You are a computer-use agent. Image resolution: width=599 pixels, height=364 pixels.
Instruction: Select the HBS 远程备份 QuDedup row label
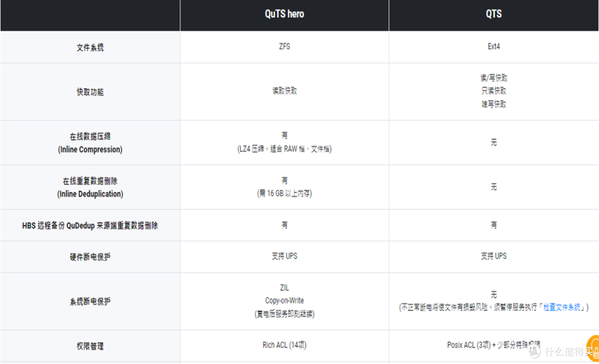tap(90, 225)
